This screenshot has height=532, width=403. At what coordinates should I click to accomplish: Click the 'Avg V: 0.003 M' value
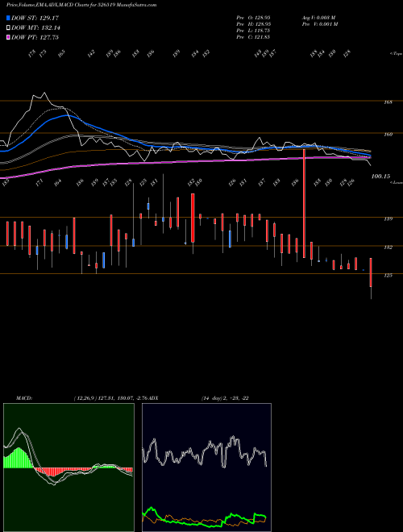pyautogui.click(x=319, y=18)
